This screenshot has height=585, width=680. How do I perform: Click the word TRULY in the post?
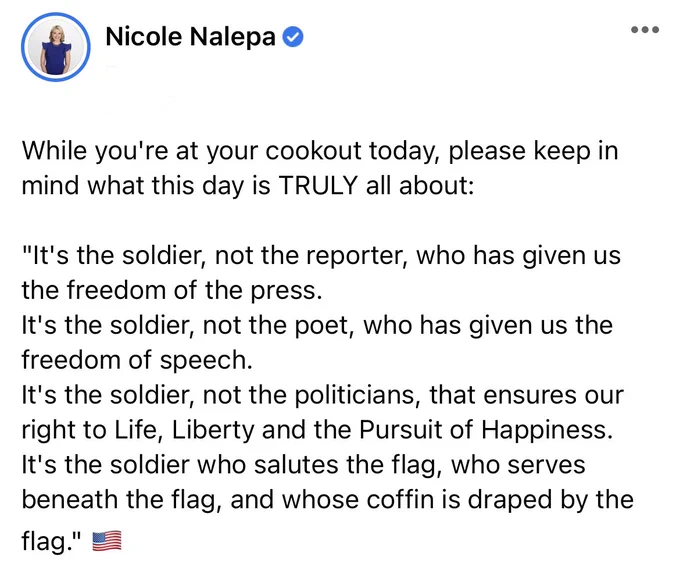click(318, 186)
